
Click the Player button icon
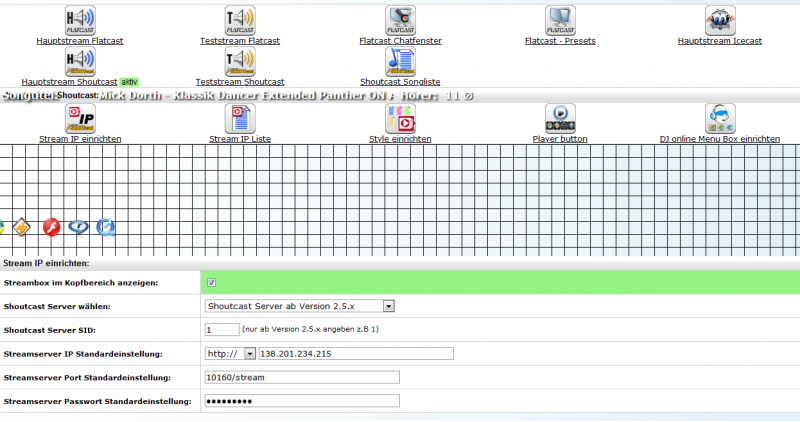[560, 118]
